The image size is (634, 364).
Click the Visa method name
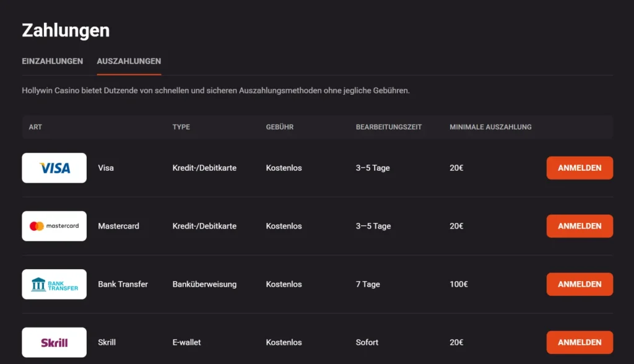(106, 168)
